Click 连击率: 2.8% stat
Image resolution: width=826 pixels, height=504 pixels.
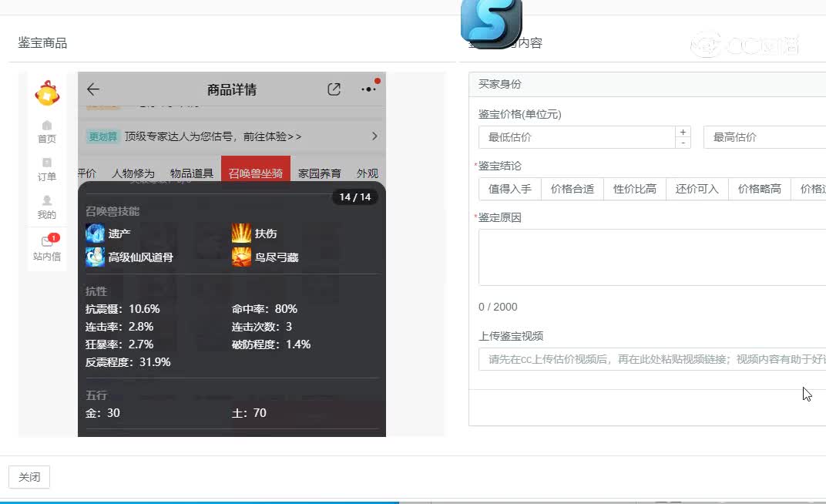click(x=119, y=327)
